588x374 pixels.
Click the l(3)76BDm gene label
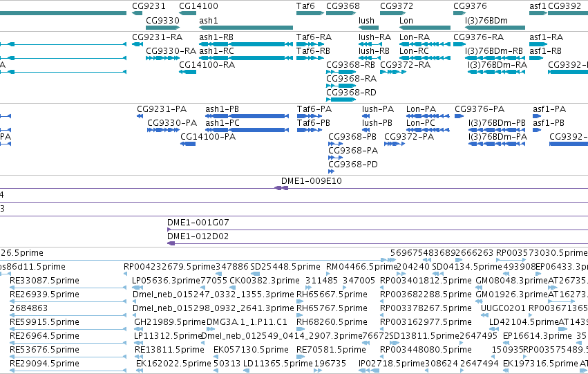pos(486,20)
